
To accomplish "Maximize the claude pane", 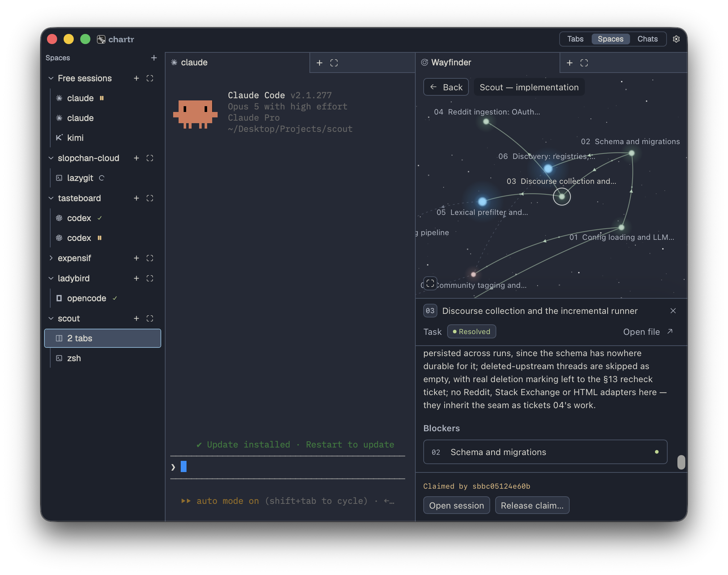I will (334, 63).
